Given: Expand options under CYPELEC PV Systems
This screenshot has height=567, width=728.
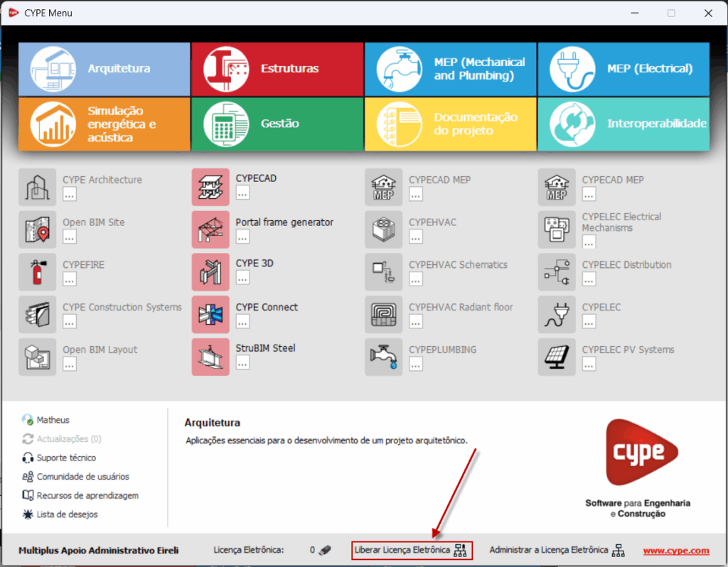Looking at the screenshot, I should [x=589, y=364].
